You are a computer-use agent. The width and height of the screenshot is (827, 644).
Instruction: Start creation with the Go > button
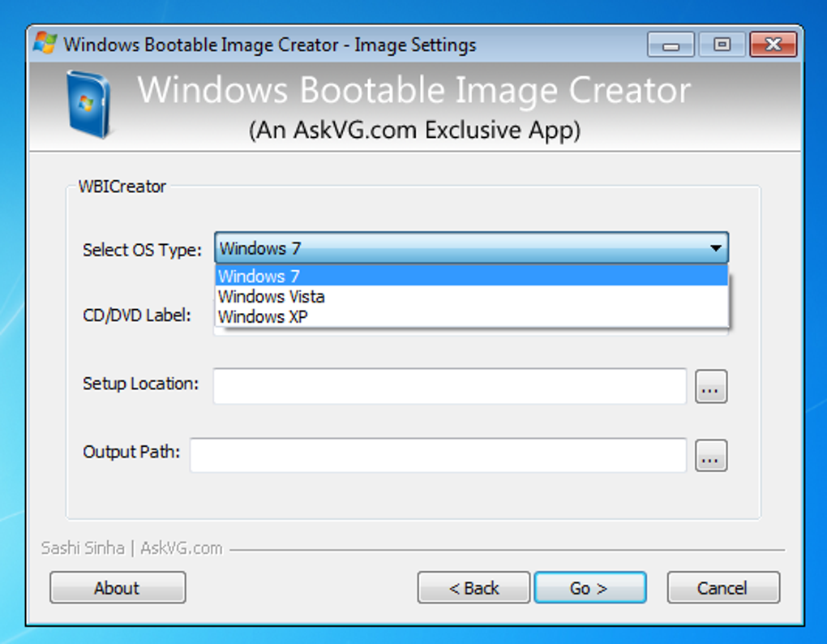(590, 587)
